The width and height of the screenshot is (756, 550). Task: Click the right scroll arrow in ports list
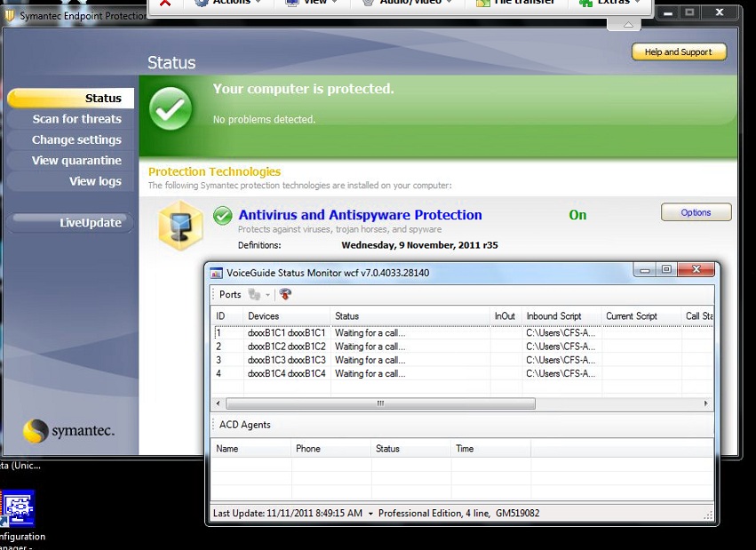coord(706,403)
